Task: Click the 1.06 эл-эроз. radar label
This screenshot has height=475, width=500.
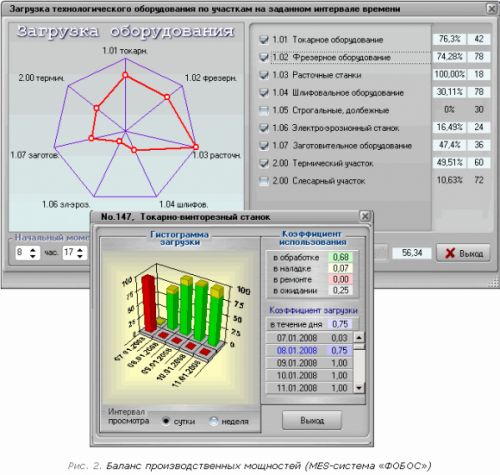Action: pos(66,204)
